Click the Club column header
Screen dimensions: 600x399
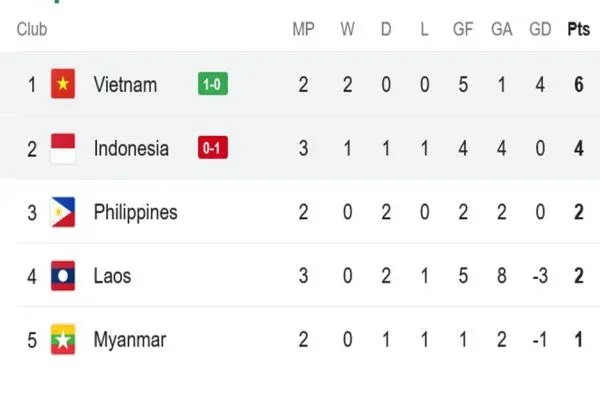tap(32, 29)
